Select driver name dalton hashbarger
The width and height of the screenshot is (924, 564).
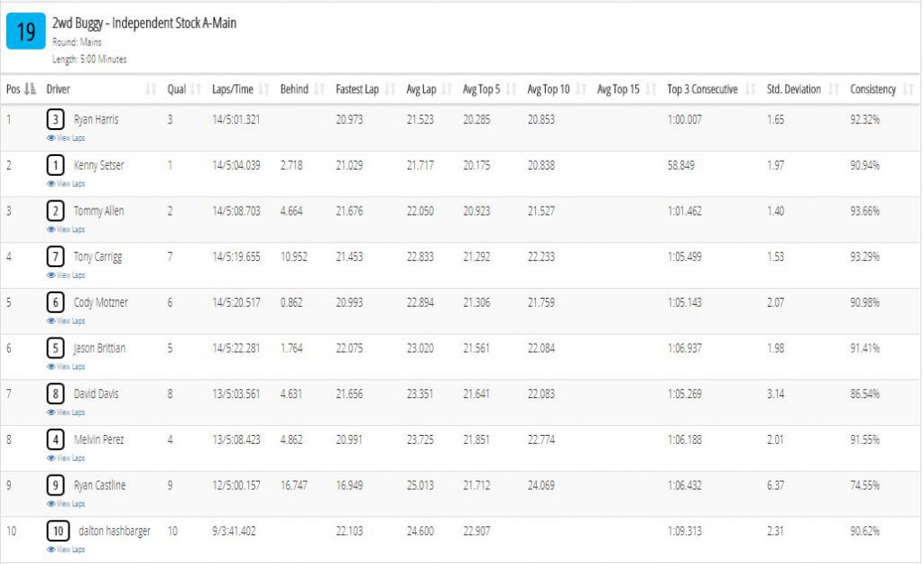click(x=115, y=531)
